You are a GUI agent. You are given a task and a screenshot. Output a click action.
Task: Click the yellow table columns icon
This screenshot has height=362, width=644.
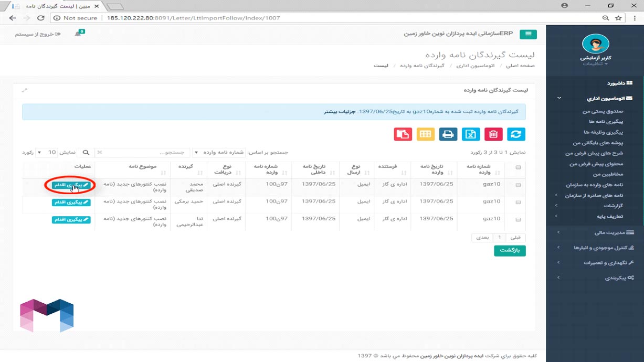click(426, 134)
